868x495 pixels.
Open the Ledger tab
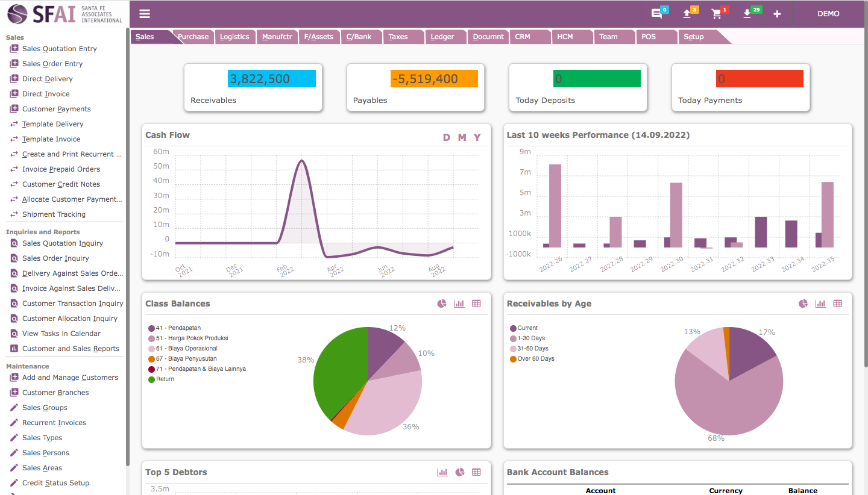442,37
